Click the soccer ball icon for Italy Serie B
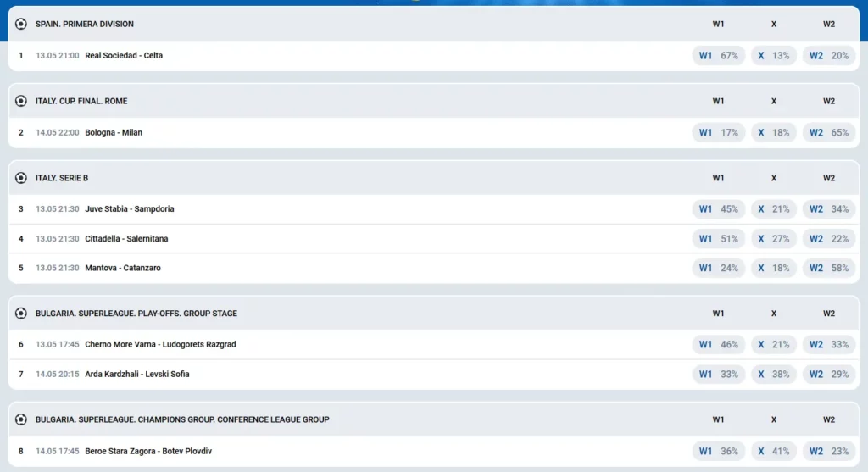 21,178
